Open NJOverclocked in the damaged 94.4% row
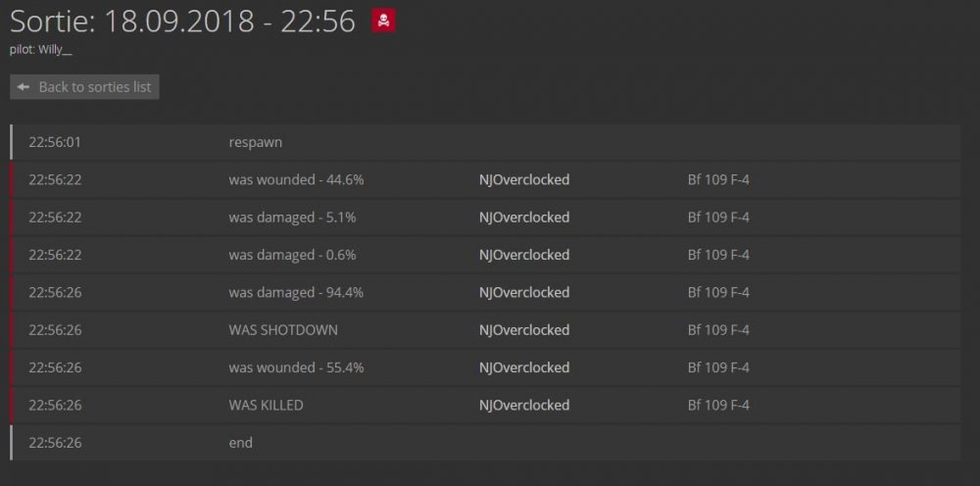 pyautogui.click(x=523, y=292)
